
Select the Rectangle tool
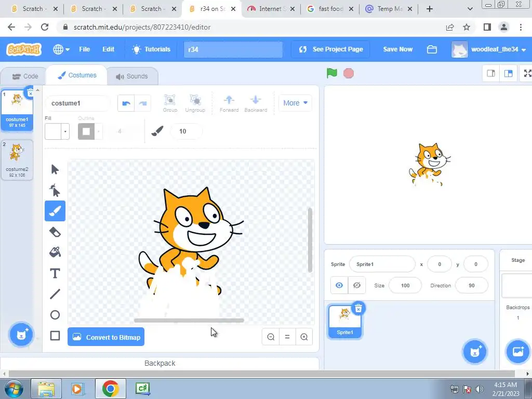click(x=55, y=336)
